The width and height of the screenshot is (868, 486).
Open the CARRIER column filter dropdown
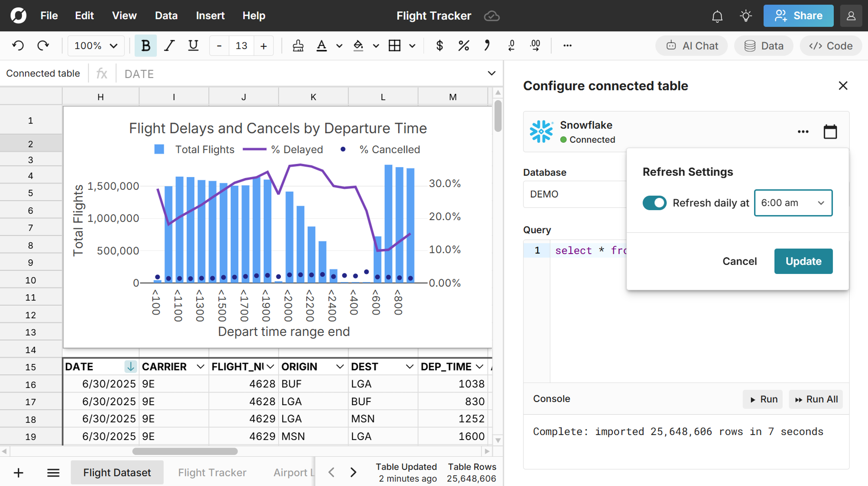pos(201,367)
